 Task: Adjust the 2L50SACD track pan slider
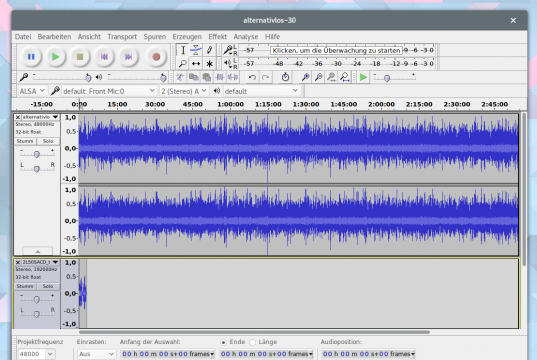coord(37,313)
